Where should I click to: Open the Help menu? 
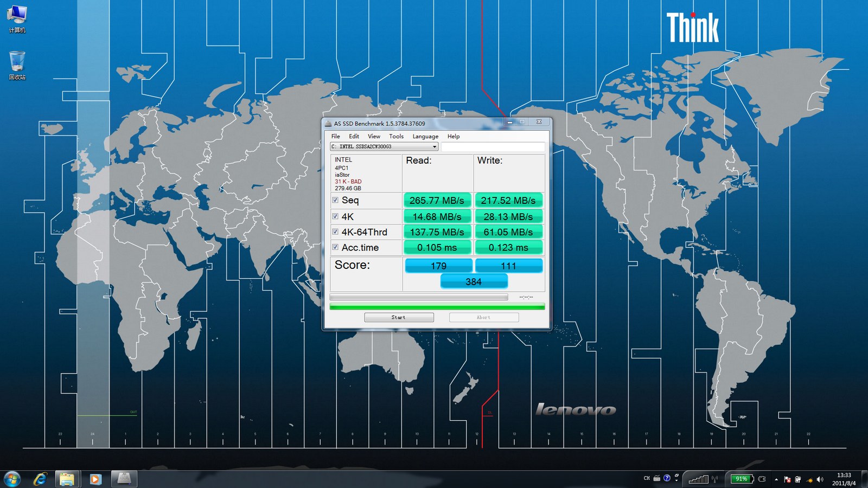[454, 136]
